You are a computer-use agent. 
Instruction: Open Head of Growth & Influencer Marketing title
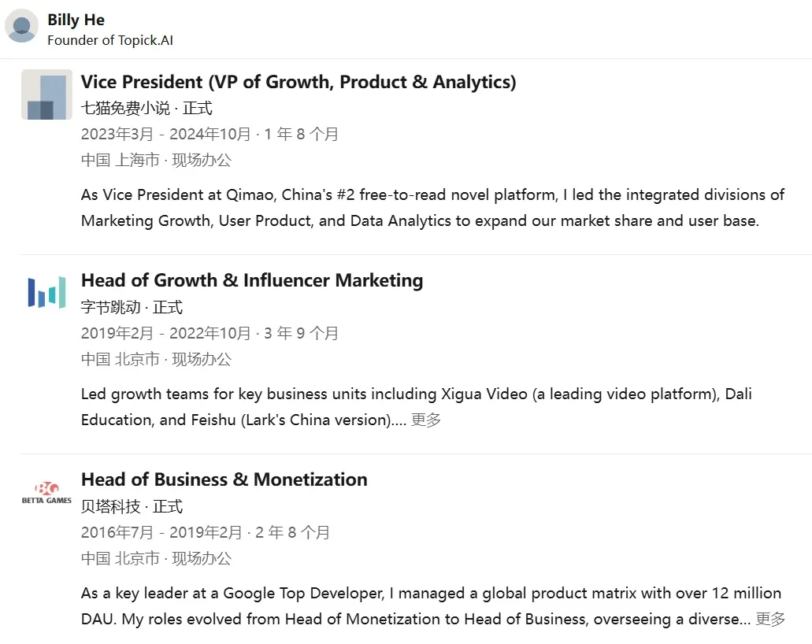[252, 280]
